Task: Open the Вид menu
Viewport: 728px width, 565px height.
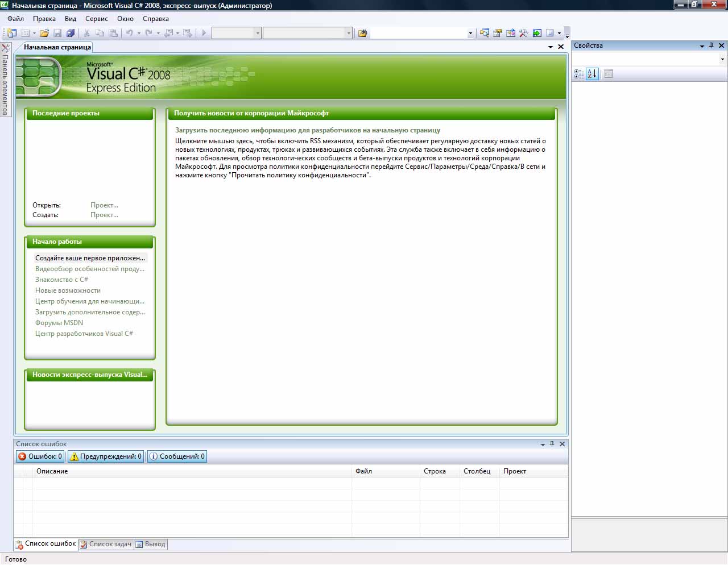Action: pyautogui.click(x=71, y=19)
